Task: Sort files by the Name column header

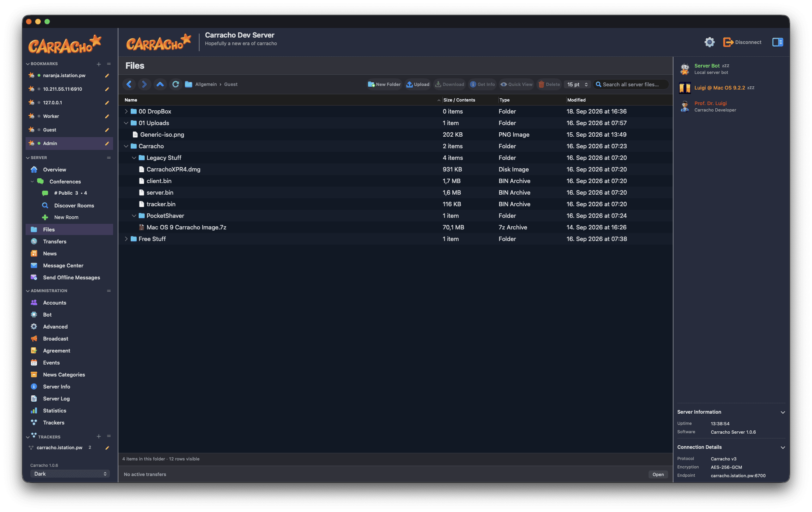Action: 131,100
